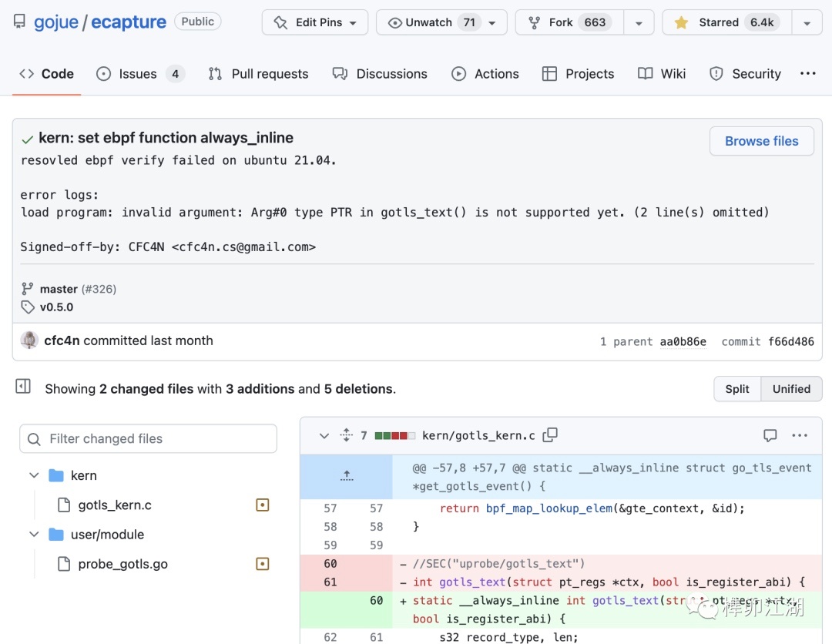Copy the kern/gotls_kern.c file path
Screen dimensions: 832x644
[x=550, y=435]
